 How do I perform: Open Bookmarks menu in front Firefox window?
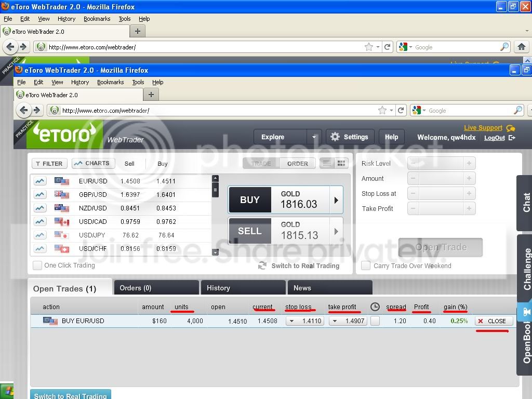(110, 82)
